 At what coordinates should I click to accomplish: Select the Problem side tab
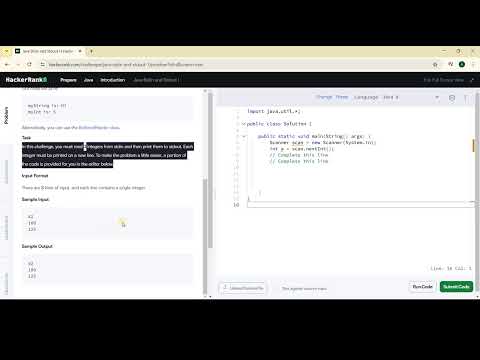(6, 116)
